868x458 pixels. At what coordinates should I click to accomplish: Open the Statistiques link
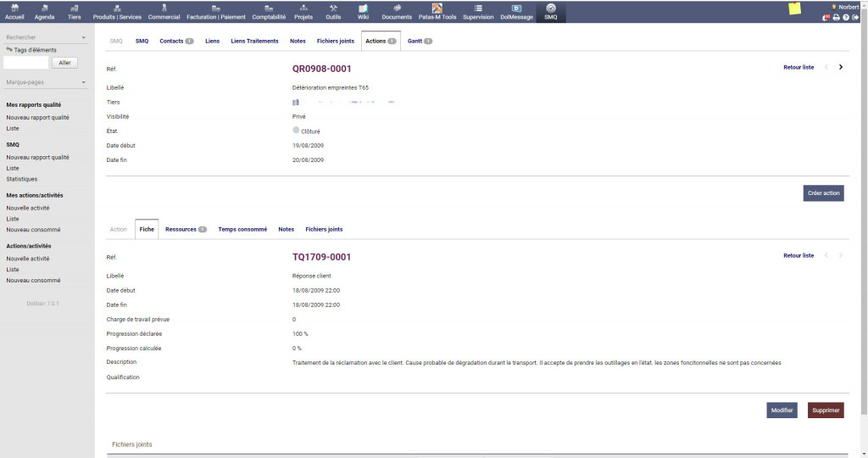click(x=21, y=180)
